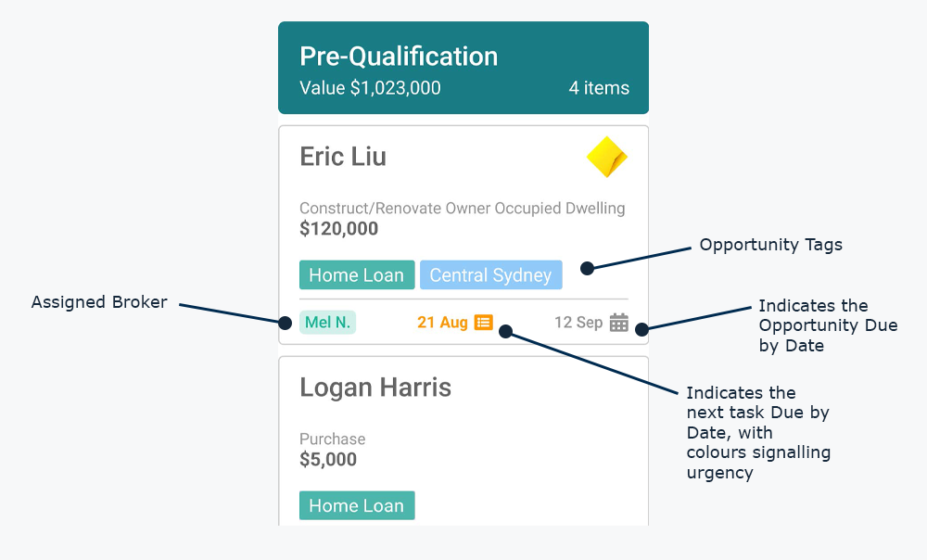This screenshot has width=927, height=560.
Task: Click the Construct/Renovate Owner Occupied Dwelling text
Action: [462, 209]
